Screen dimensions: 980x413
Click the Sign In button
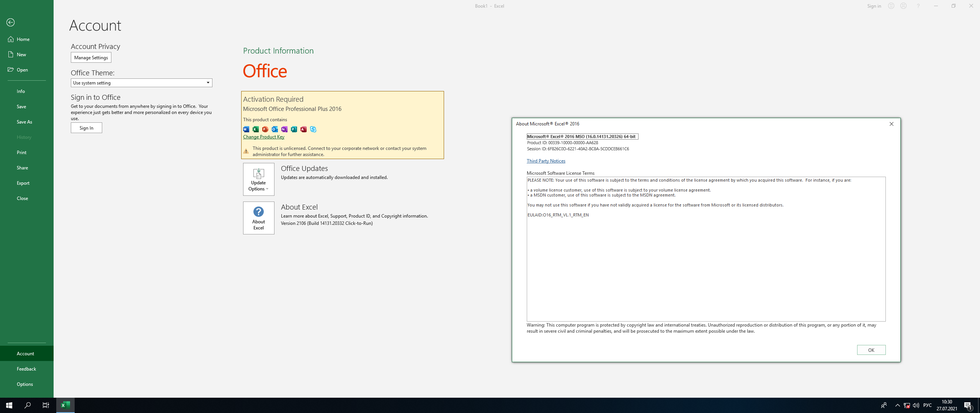coord(87,128)
